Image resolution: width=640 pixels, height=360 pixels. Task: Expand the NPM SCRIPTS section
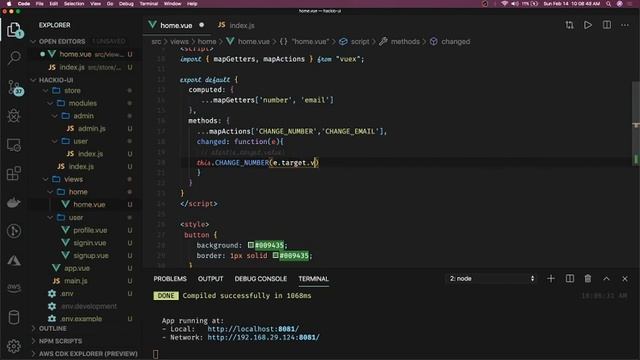click(60, 341)
